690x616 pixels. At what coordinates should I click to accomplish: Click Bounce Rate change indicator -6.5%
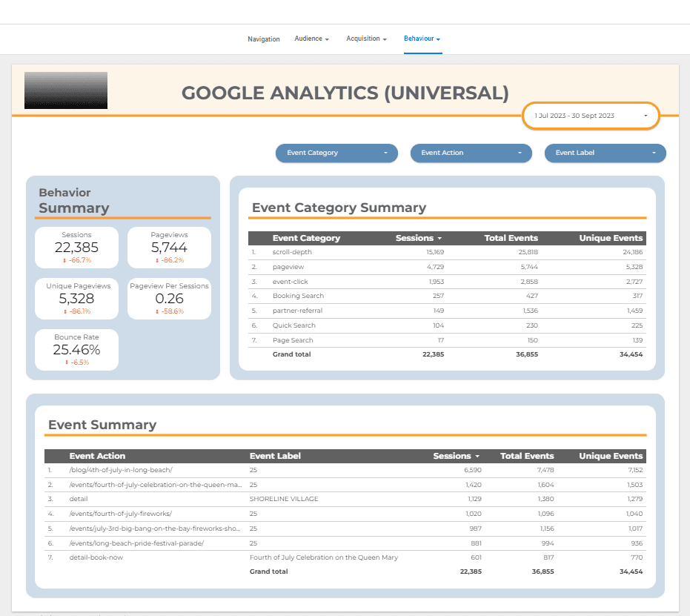click(x=77, y=362)
